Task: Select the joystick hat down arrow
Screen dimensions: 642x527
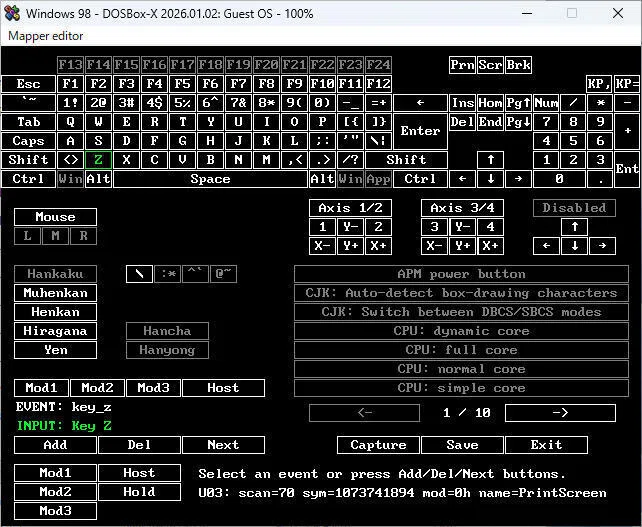Action: coord(574,246)
